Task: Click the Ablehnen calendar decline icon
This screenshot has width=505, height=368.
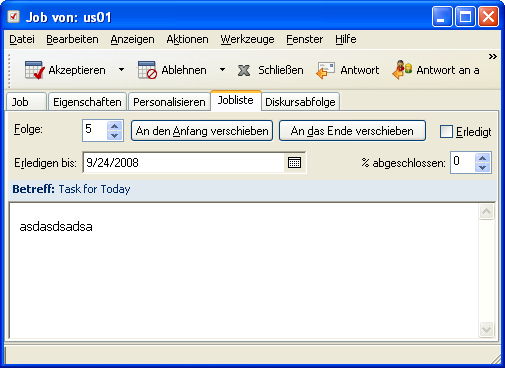Action: 147,70
